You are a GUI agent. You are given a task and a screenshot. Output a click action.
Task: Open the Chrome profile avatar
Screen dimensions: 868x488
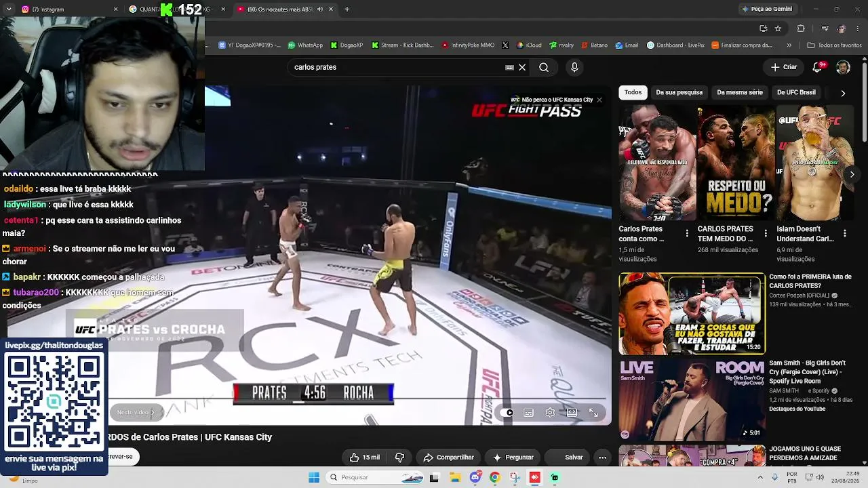pyautogui.click(x=842, y=28)
